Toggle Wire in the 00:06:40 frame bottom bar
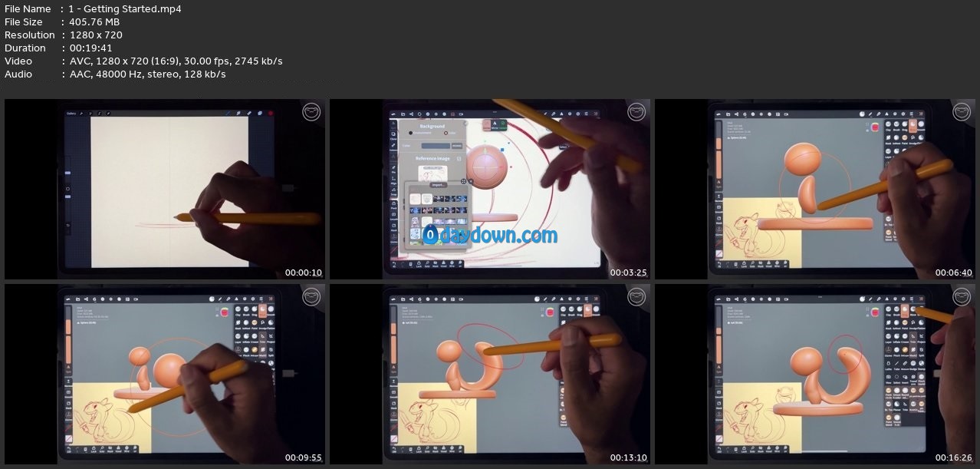The image size is (980, 469). [x=777, y=266]
